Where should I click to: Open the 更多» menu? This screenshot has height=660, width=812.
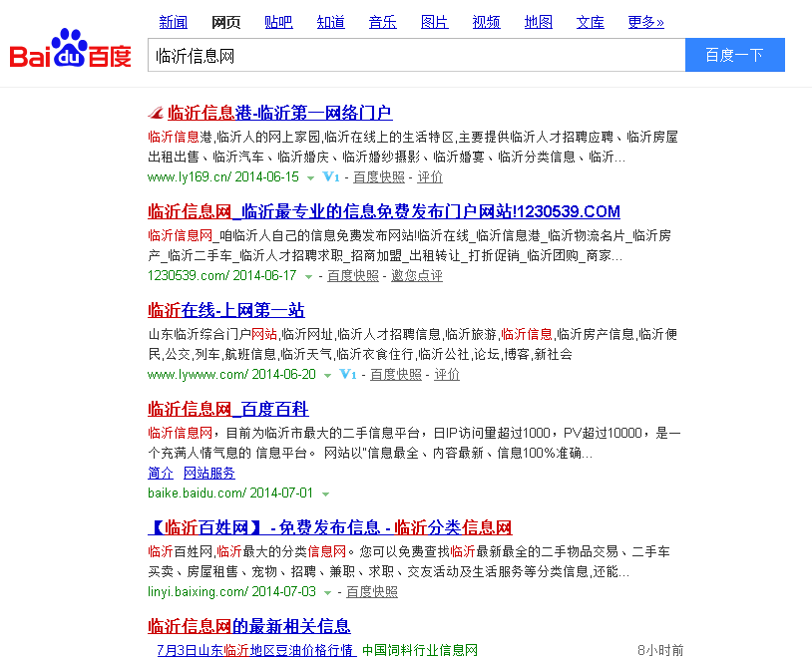click(645, 22)
